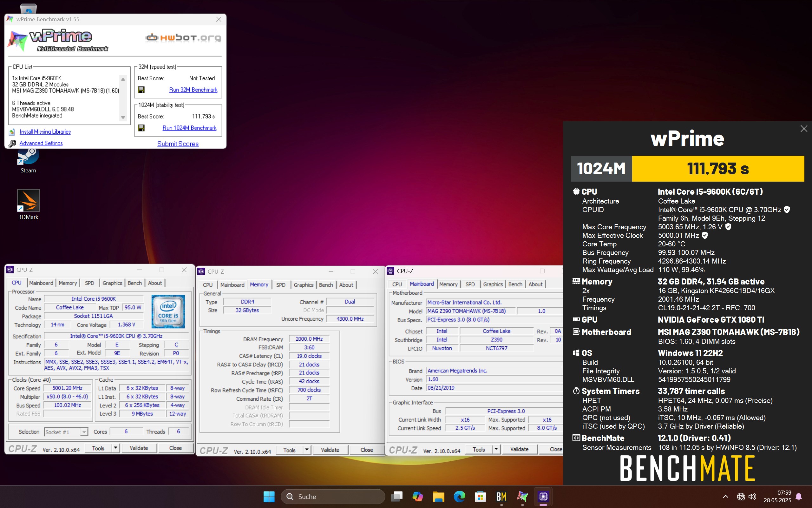The height and width of the screenshot is (508, 812).
Task: Switch to wPrime in the taskbar
Action: coord(522,497)
